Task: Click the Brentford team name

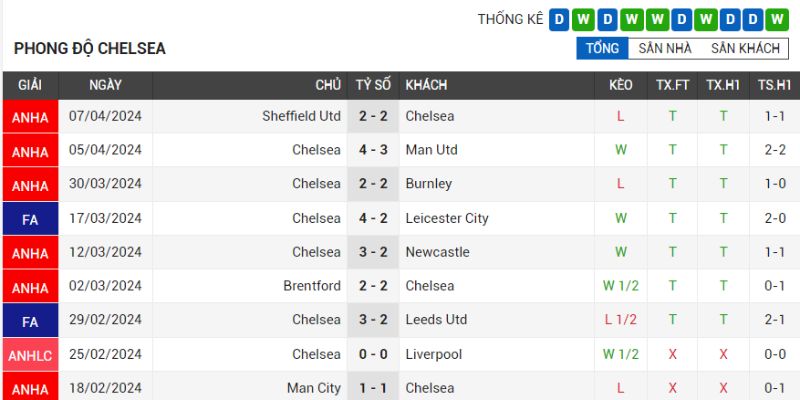Action: (312, 286)
